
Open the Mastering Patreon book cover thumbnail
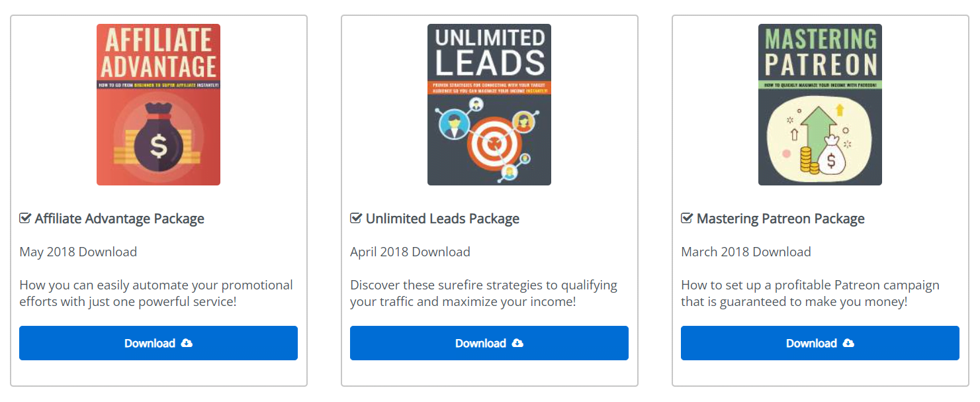coord(820,105)
